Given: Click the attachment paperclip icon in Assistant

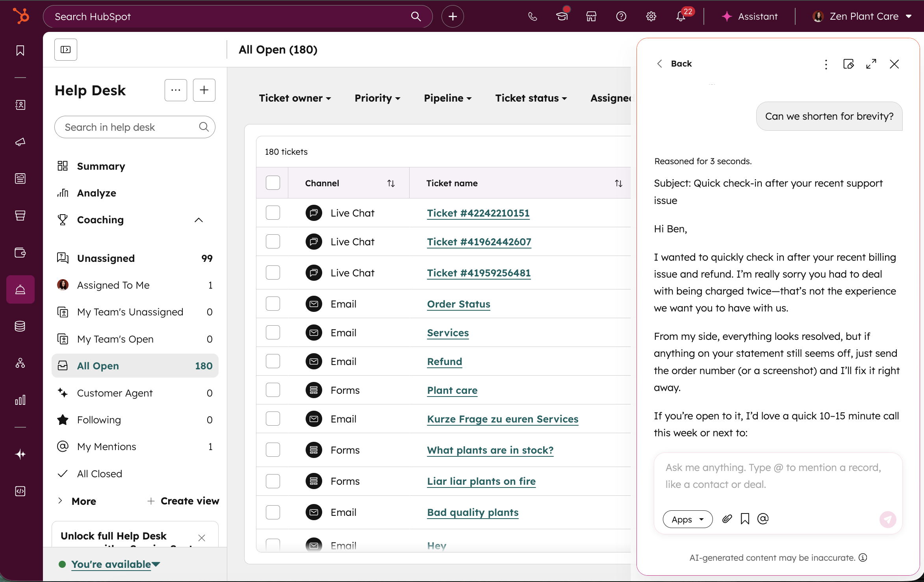Looking at the screenshot, I should [x=727, y=519].
